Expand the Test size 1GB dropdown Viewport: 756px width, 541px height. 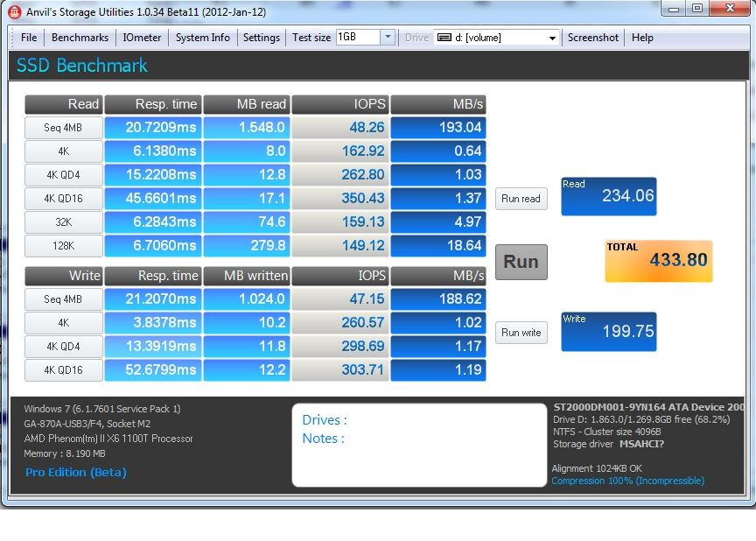point(388,37)
